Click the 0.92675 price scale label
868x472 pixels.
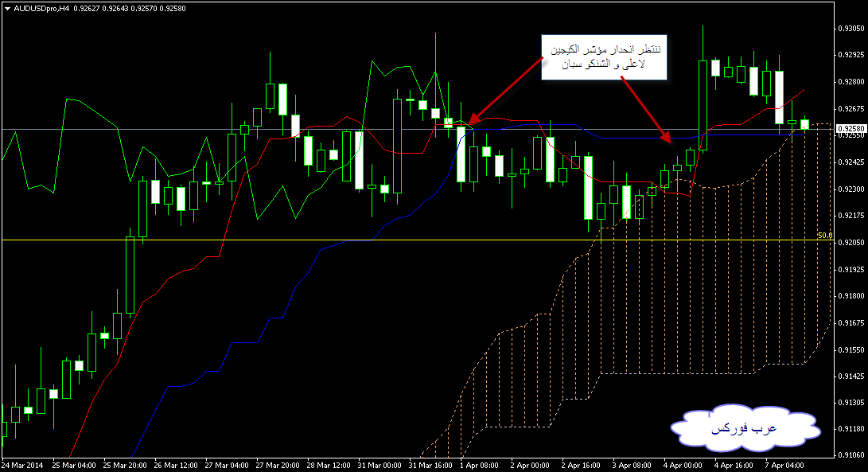(x=851, y=108)
